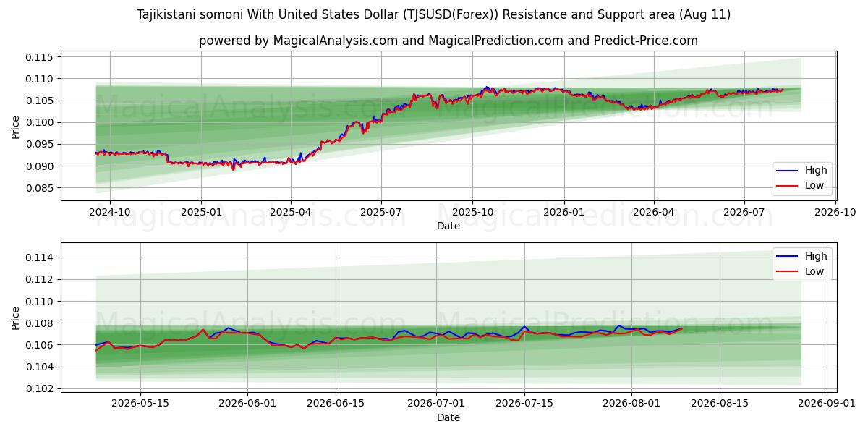Click the 2026-10 date tick label
The height and width of the screenshot is (434, 868).
click(x=835, y=212)
